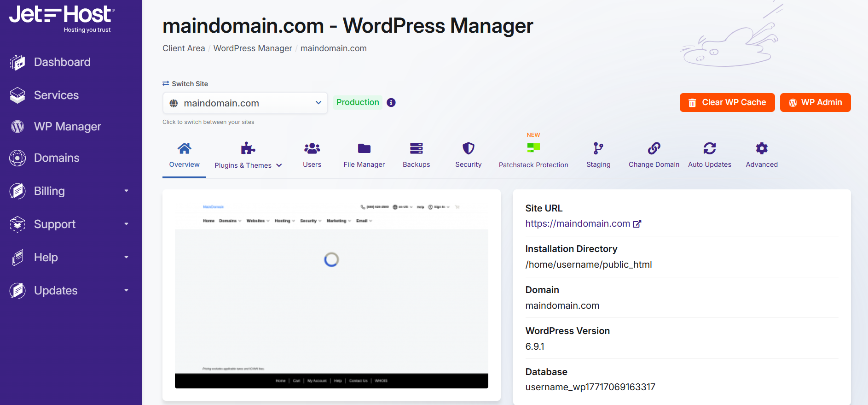Click the WP Manager WordPress icon

17,127
